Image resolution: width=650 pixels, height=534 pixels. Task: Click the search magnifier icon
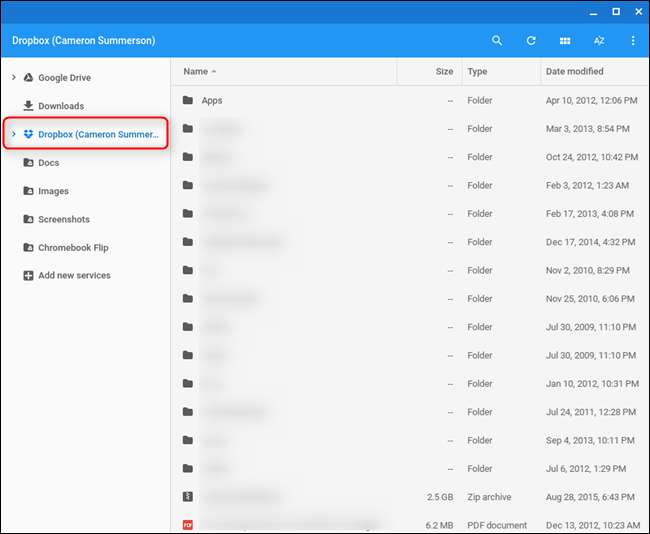pyautogui.click(x=497, y=41)
